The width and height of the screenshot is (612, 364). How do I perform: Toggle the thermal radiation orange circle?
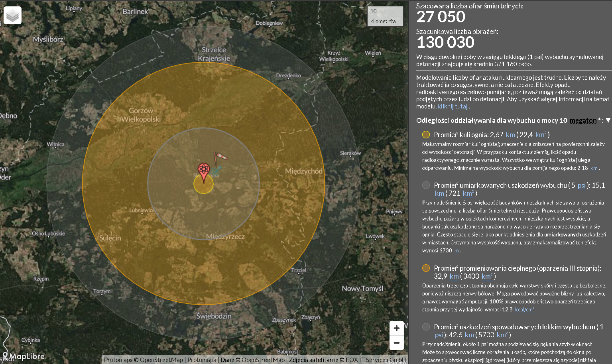coord(426,268)
